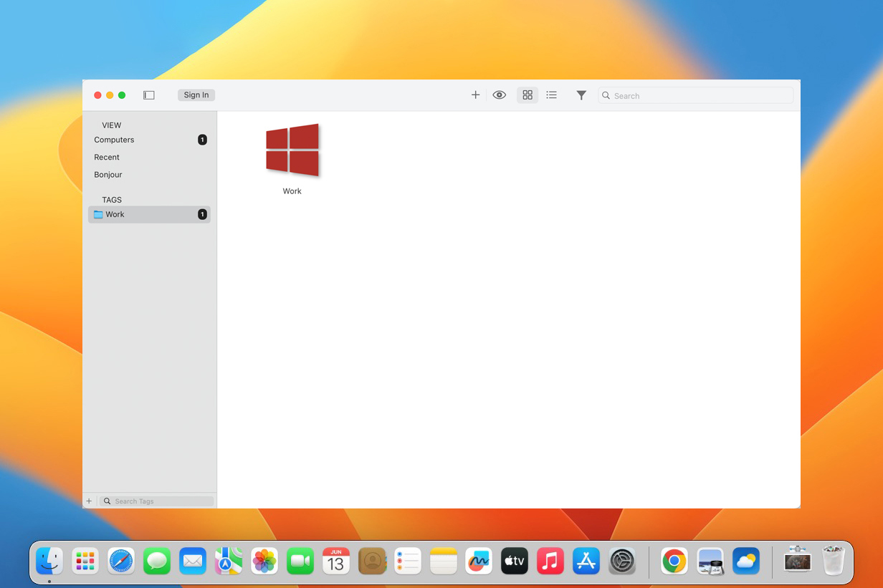Toggle the sidebar visibility button

(149, 95)
